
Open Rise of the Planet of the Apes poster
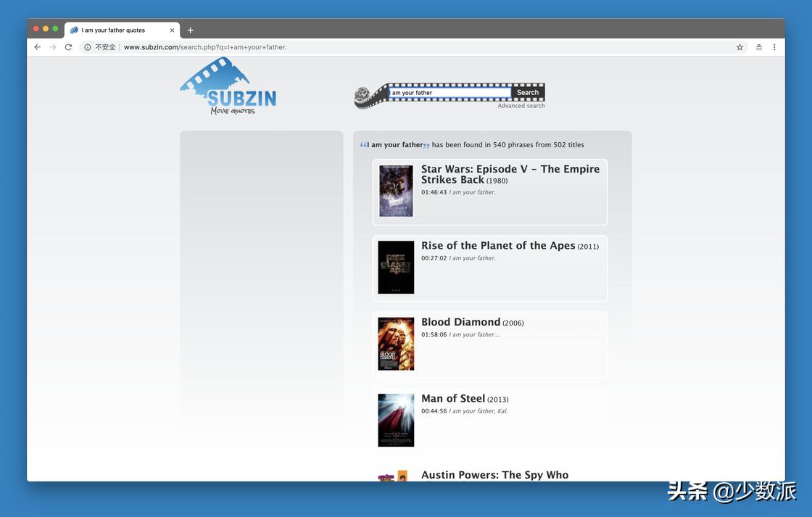click(396, 268)
